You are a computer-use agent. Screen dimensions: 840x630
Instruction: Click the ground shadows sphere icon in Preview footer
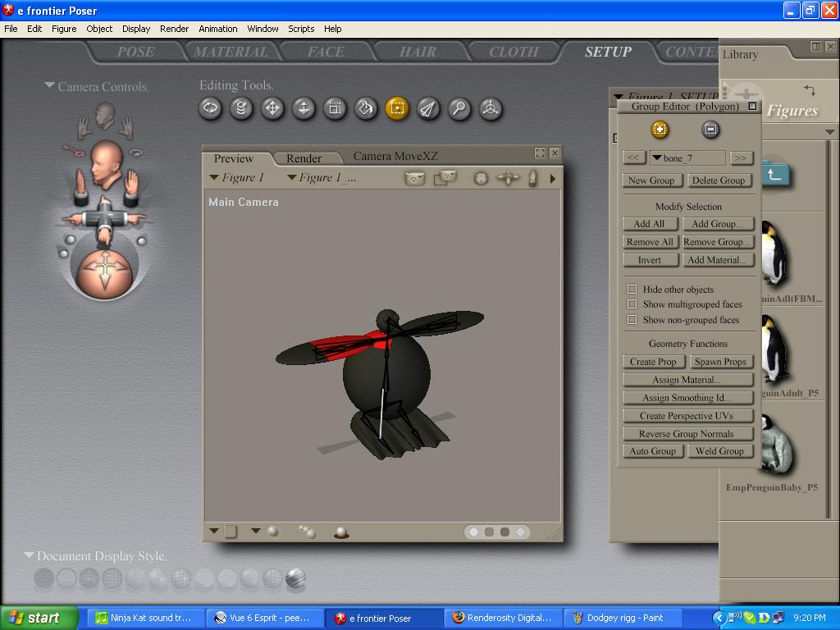[341, 532]
